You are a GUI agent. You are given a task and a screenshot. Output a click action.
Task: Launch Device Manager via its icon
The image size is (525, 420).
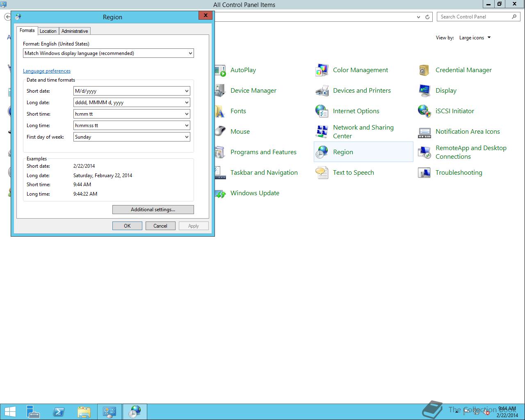(x=220, y=91)
